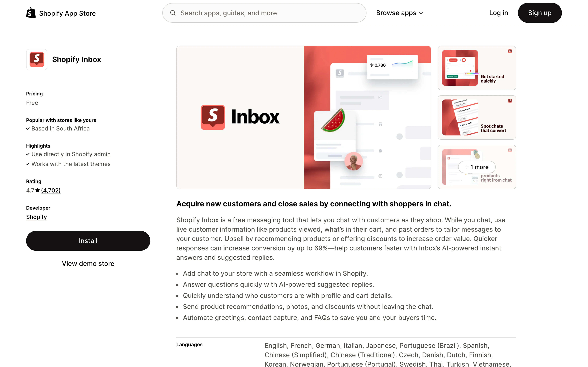Click the large Inbox logo in hero image
The image size is (588, 367).
coord(240,117)
